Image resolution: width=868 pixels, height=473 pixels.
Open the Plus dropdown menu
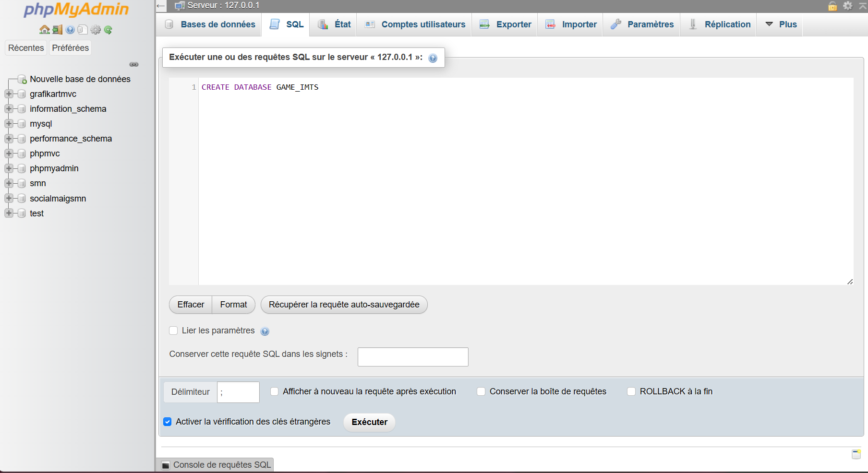781,24
